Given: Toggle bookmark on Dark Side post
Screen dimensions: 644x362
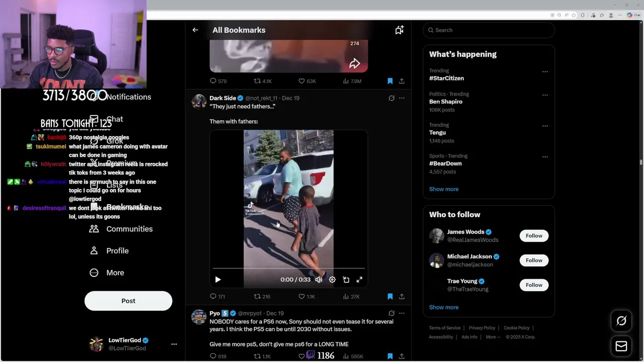Looking at the screenshot, I should click(390, 297).
